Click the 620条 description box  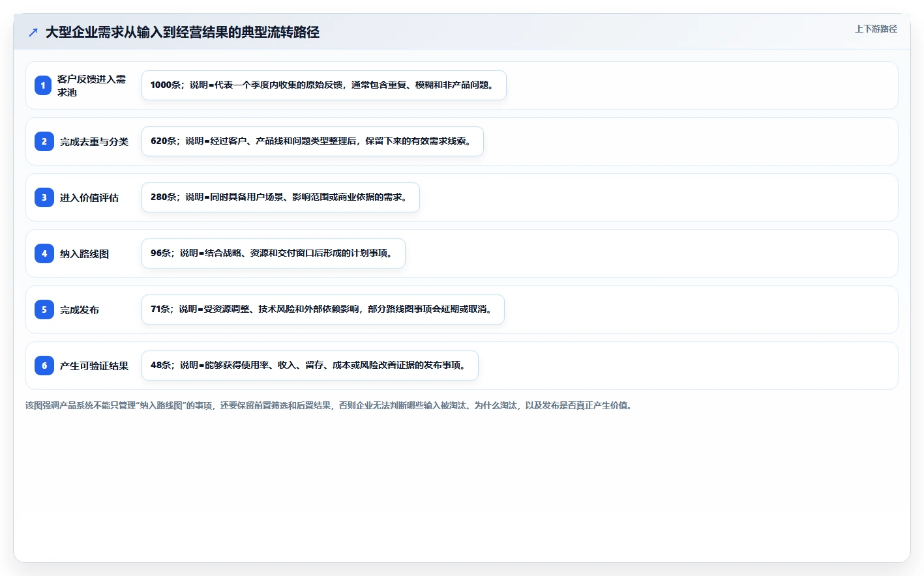312,141
